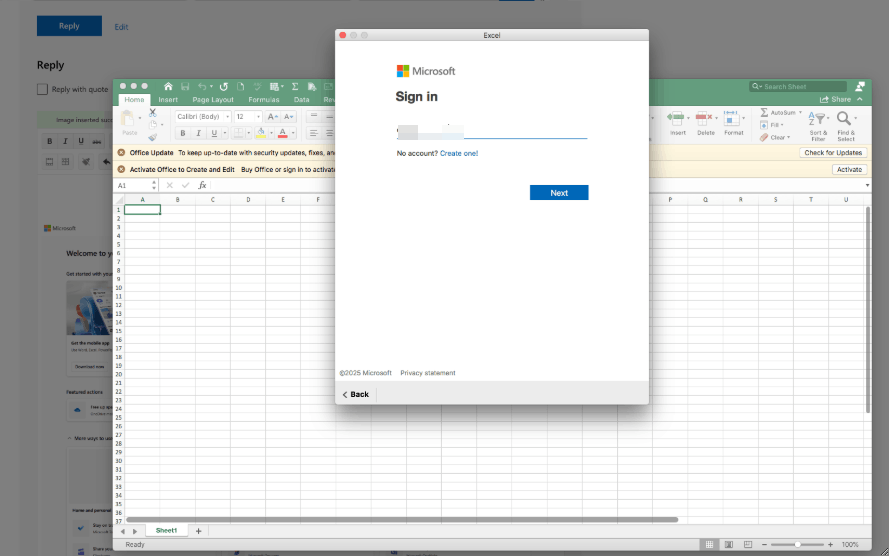Image resolution: width=889 pixels, height=556 pixels.
Task: Toggle Bold in the reply editor toolbar
Action: [50, 141]
